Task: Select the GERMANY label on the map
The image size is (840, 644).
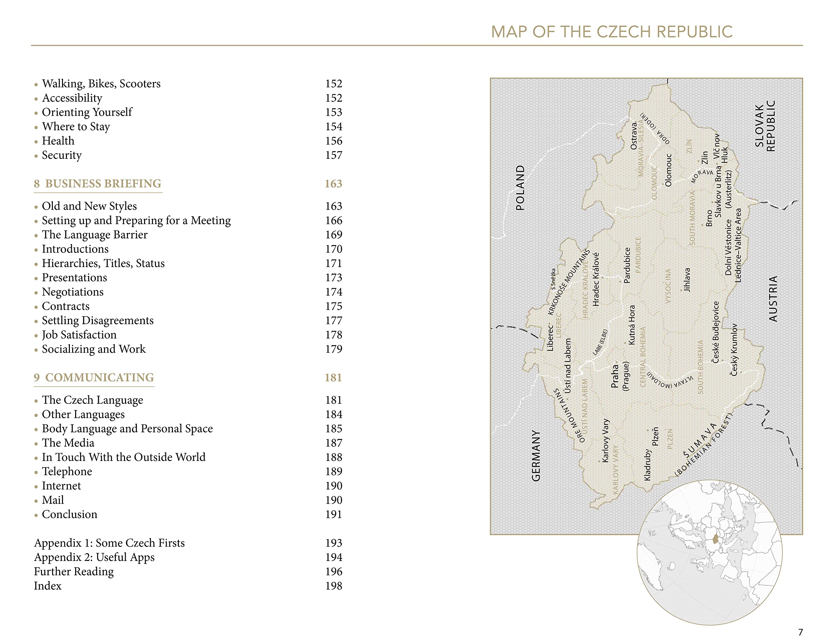Action: (535, 456)
